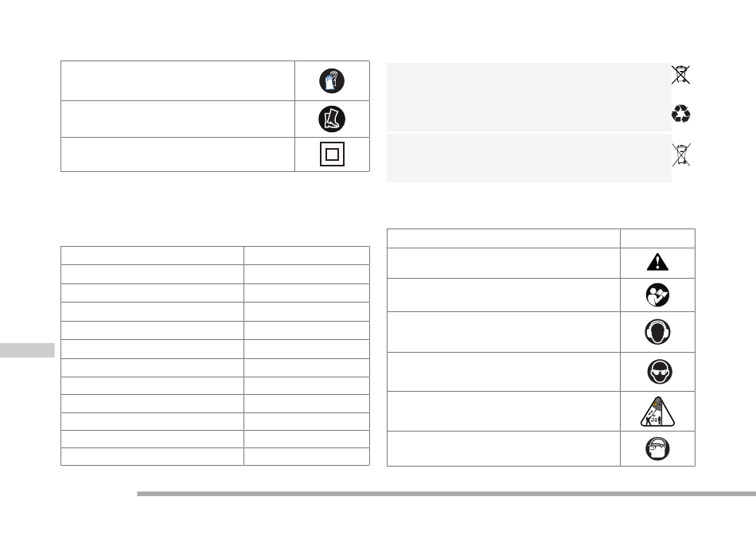This screenshot has width=756, height=543.
Task: Select the warning triangle exclamation symbol
Action: point(657,262)
